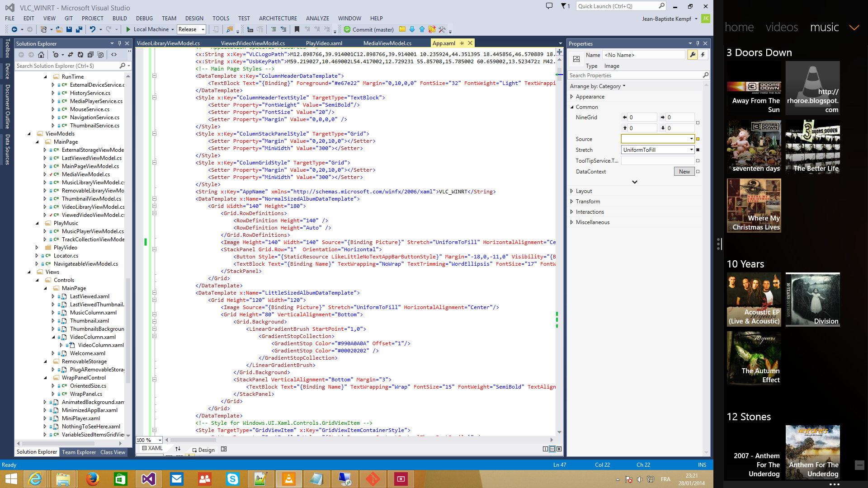The height and width of the screenshot is (488, 868).
Task: Open The Better Life album thumbnail
Action: click(812, 147)
